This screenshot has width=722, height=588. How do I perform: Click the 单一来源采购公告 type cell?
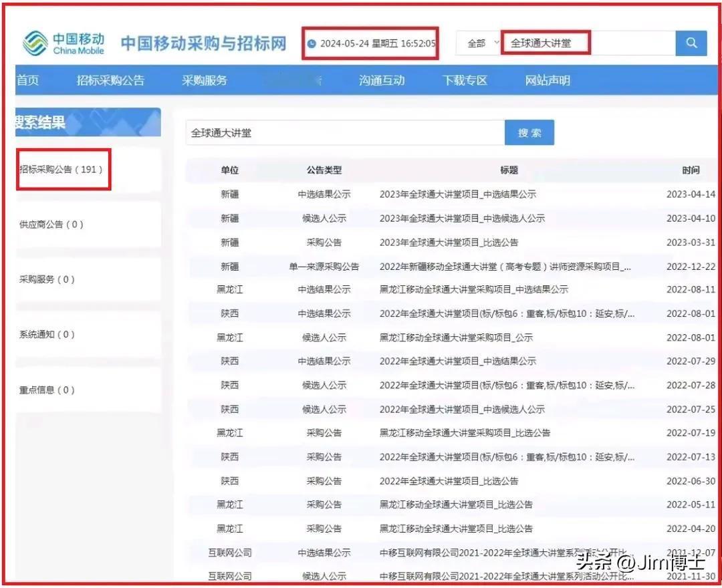click(x=324, y=267)
